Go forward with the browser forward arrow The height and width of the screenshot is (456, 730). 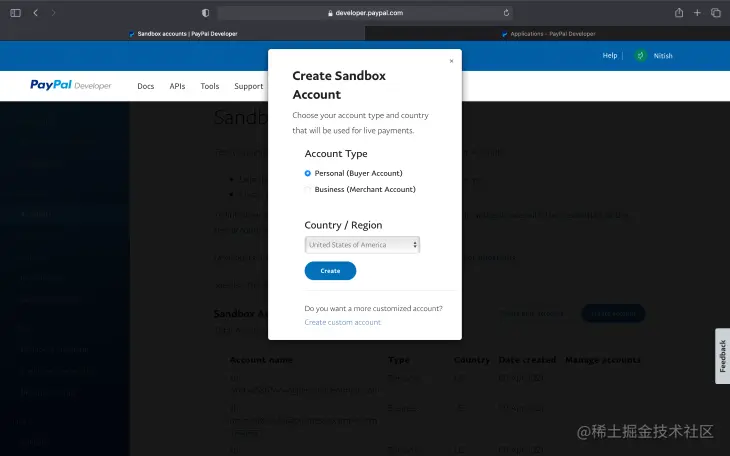[x=53, y=13]
